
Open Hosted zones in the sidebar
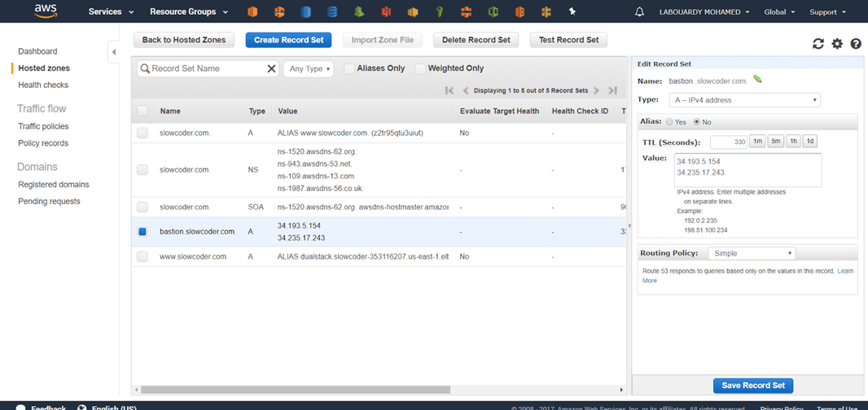pyautogui.click(x=44, y=68)
